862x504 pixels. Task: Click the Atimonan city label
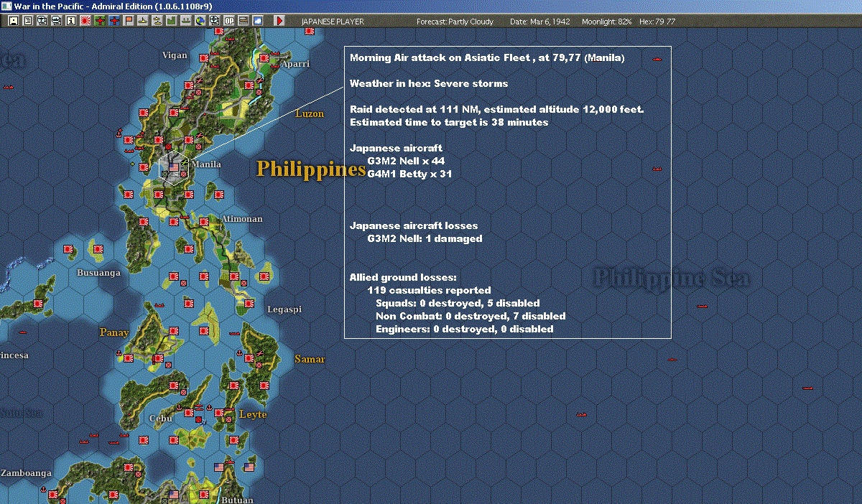(242, 219)
